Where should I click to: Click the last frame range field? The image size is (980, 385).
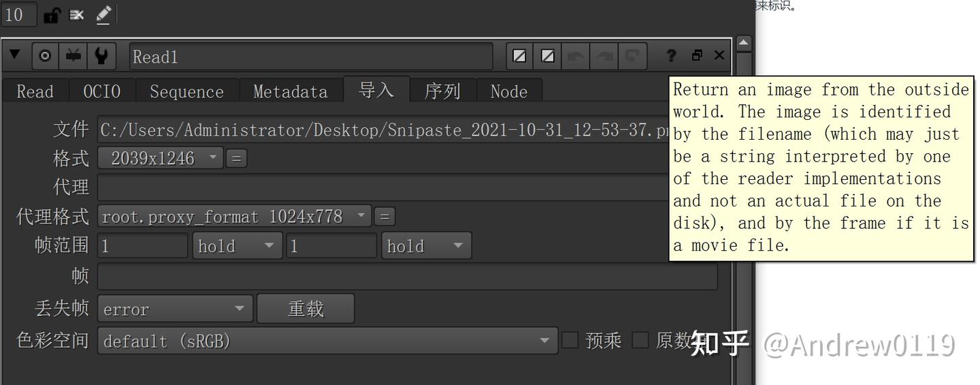click(331, 246)
